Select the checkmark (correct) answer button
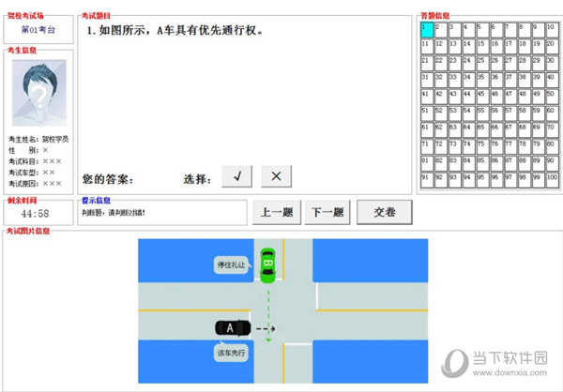This screenshot has width=563, height=392. [236, 177]
